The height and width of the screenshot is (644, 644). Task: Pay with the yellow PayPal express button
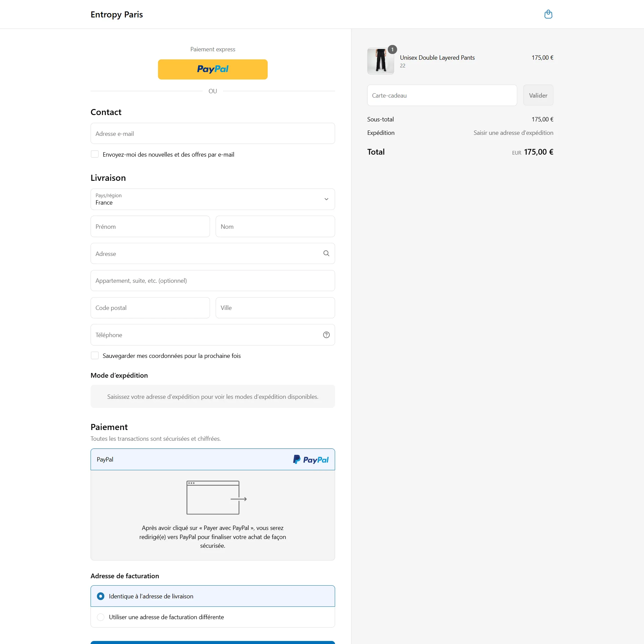tap(213, 69)
